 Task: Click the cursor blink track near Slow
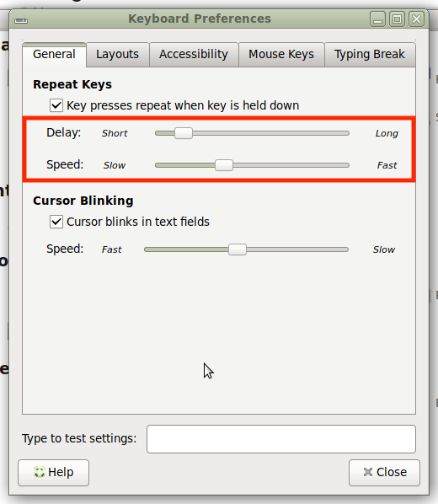339,249
